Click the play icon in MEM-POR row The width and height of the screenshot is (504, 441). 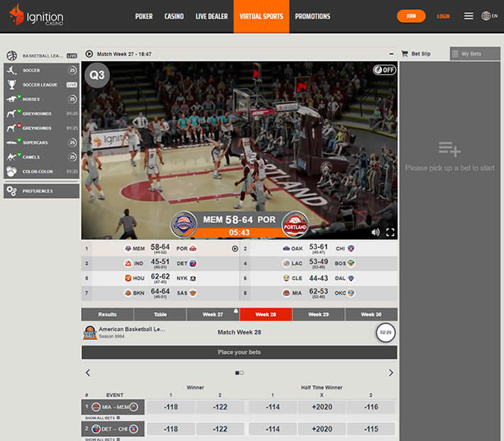[x=235, y=249]
